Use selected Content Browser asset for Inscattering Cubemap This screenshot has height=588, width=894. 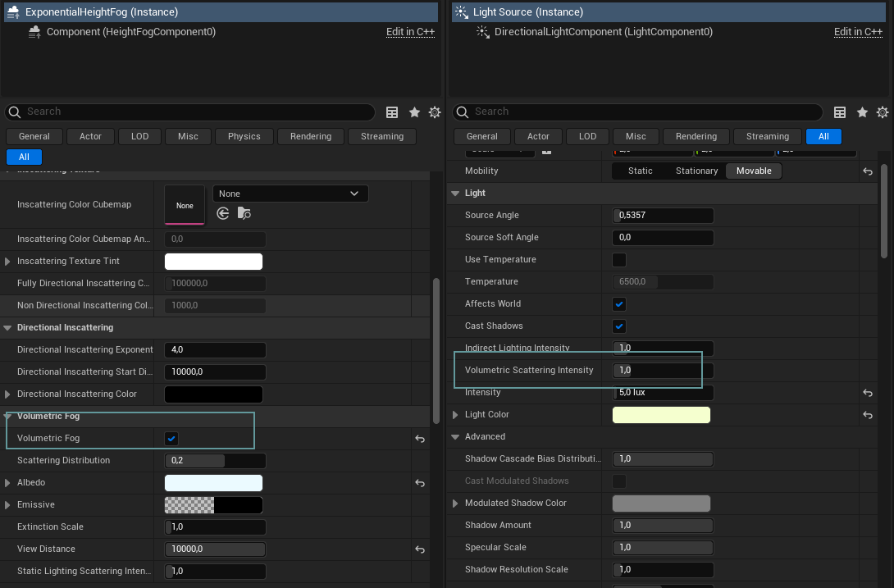pos(222,212)
